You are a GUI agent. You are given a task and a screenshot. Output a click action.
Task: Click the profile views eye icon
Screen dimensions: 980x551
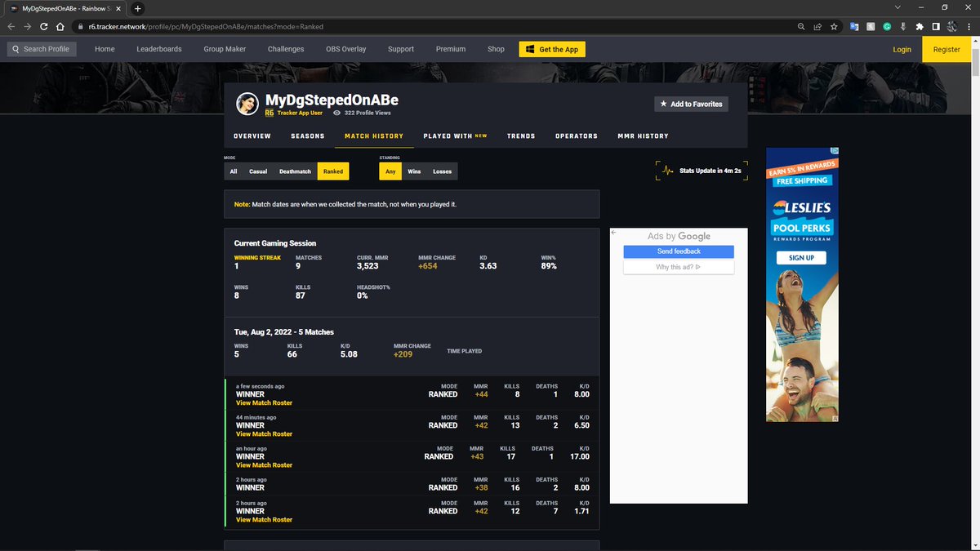(x=336, y=113)
